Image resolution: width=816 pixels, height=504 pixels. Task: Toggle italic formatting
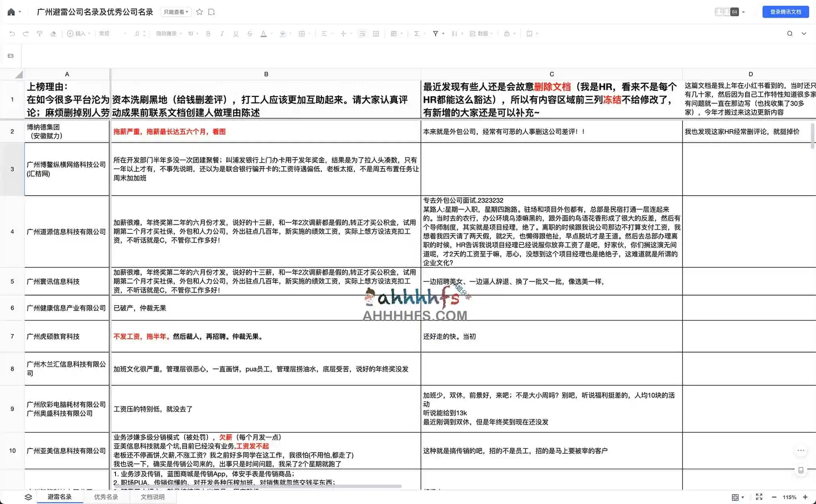pyautogui.click(x=222, y=33)
